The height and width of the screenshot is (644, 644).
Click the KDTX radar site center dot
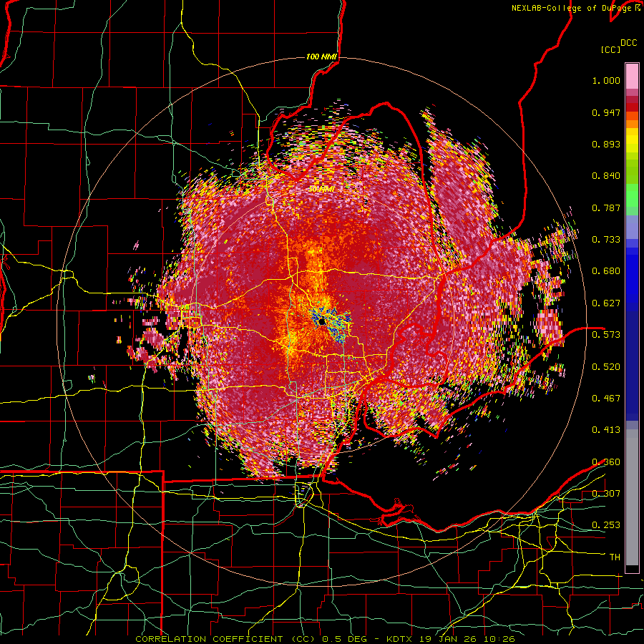coord(321,321)
